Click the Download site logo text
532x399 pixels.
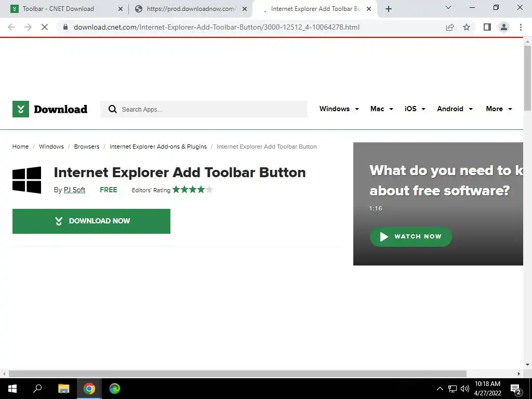click(x=61, y=109)
